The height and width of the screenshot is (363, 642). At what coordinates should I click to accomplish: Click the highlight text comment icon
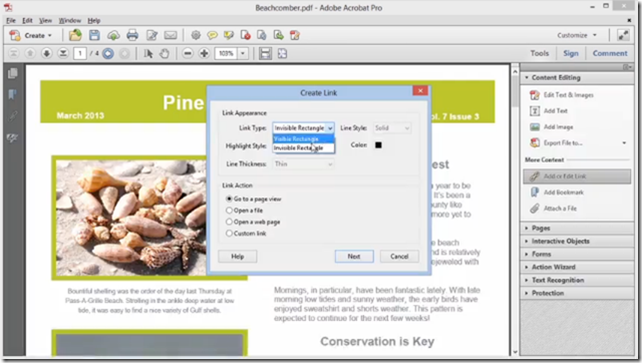[228, 36]
